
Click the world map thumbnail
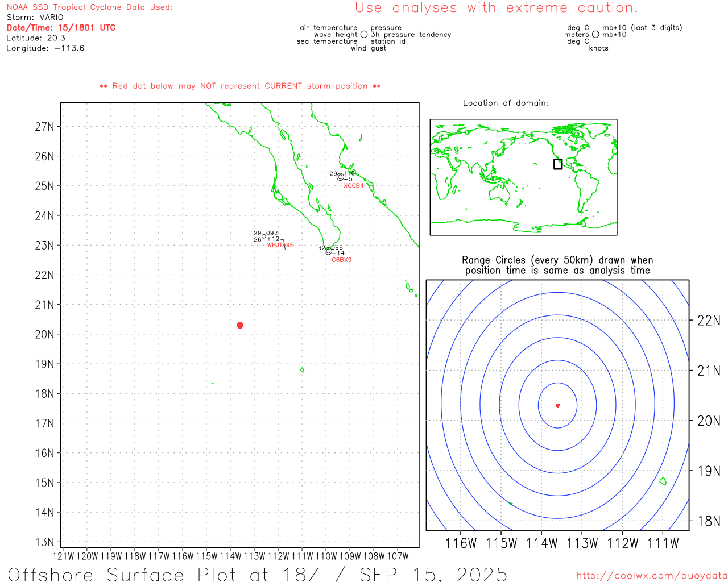pos(523,177)
